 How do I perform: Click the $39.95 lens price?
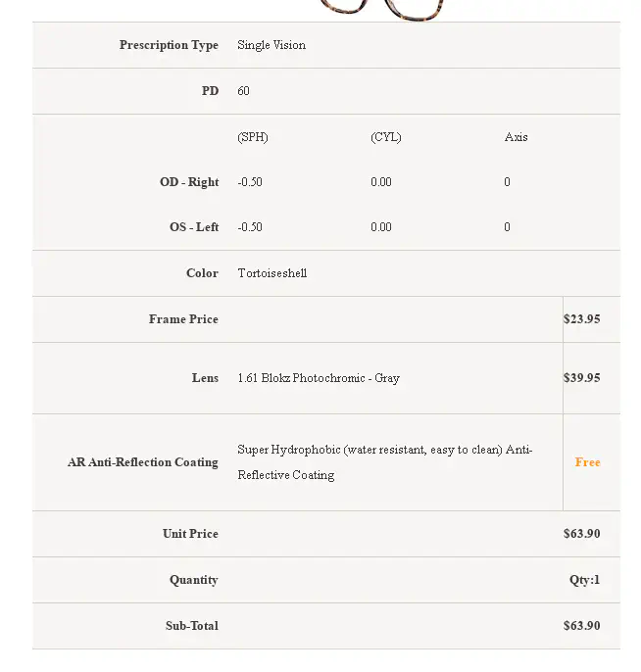tap(581, 378)
